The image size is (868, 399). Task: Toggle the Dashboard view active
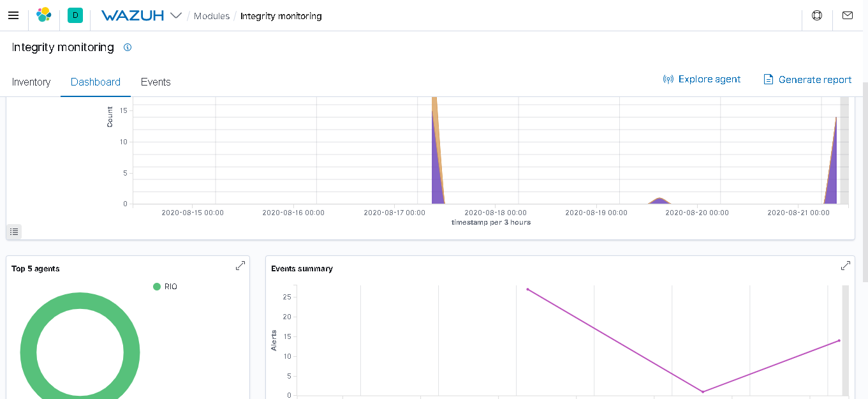point(96,82)
